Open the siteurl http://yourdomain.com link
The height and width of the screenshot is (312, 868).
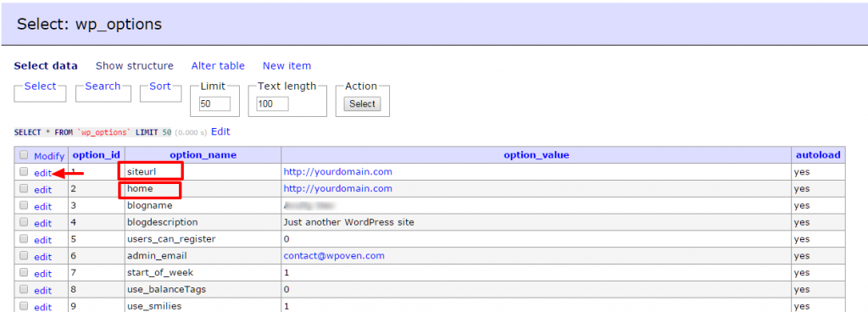coord(337,171)
